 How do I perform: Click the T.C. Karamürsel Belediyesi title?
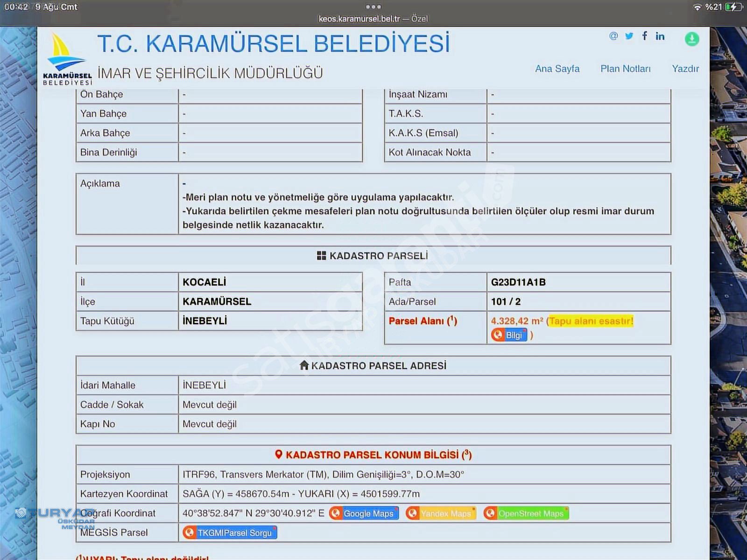(273, 44)
